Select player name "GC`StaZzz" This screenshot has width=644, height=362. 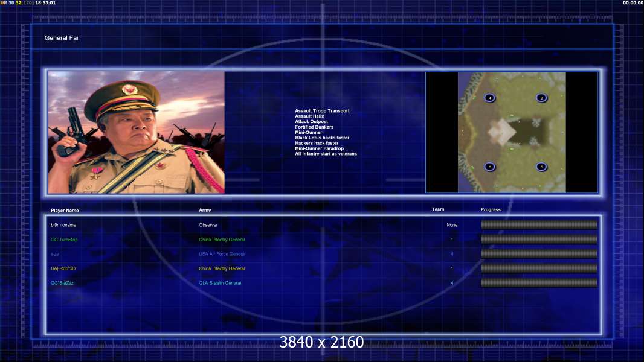coord(62,283)
